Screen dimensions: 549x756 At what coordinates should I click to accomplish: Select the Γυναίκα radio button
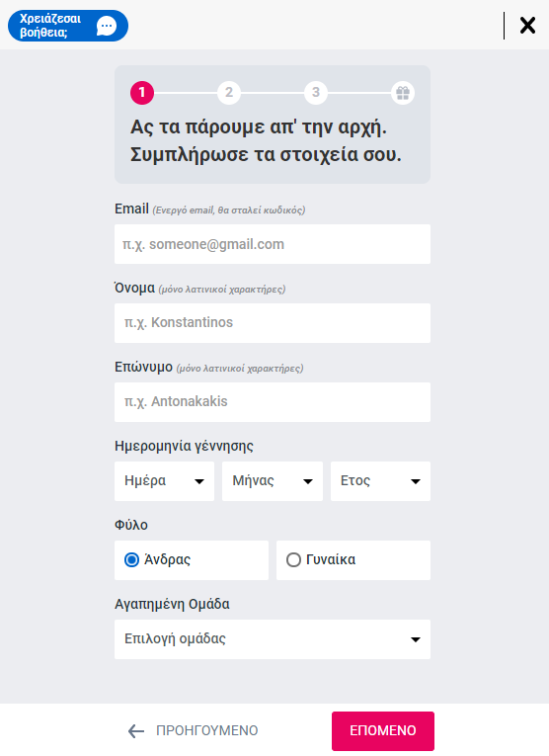click(293, 559)
